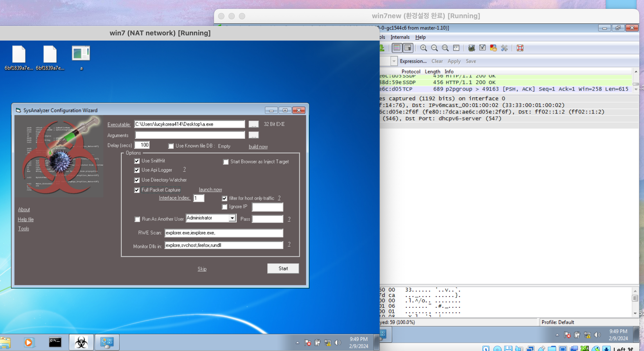Click the Action Center flag in win7new tray

coord(567,335)
